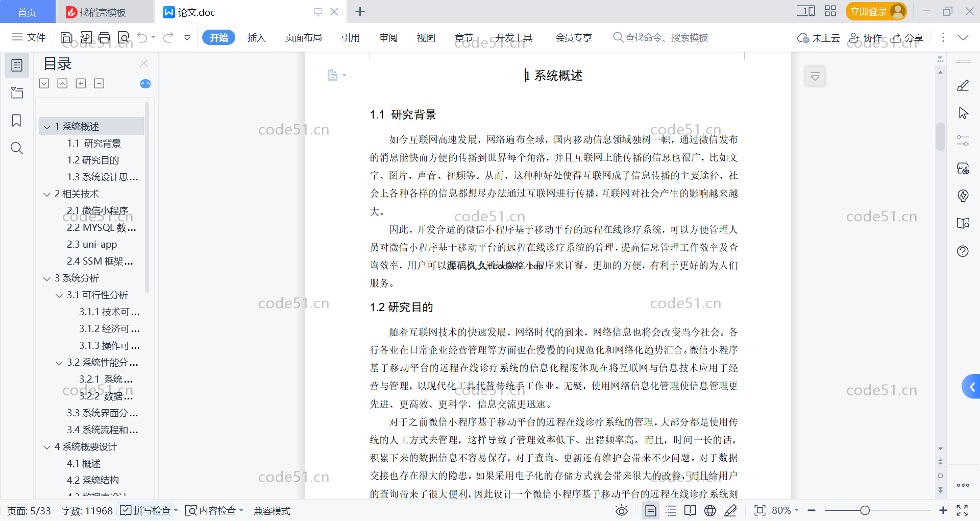Screen dimensions: 980x521
Task: Click the 首页 home tab
Action: [28, 12]
